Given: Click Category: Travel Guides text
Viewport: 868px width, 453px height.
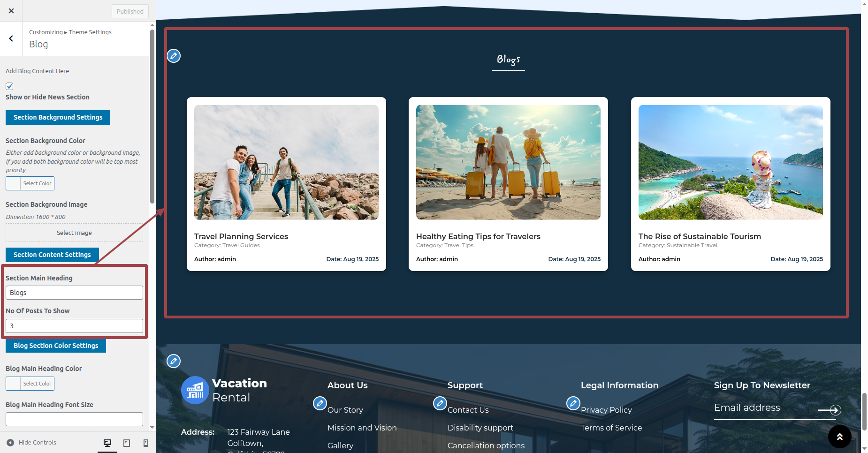Looking at the screenshot, I should click(x=227, y=245).
